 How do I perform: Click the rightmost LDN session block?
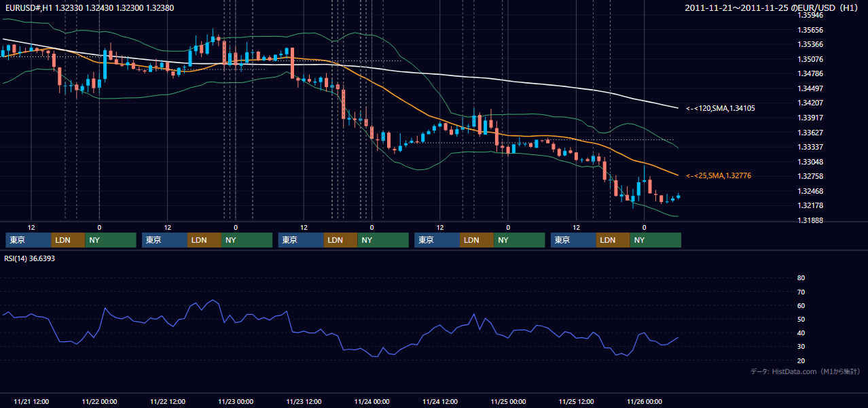click(613, 240)
